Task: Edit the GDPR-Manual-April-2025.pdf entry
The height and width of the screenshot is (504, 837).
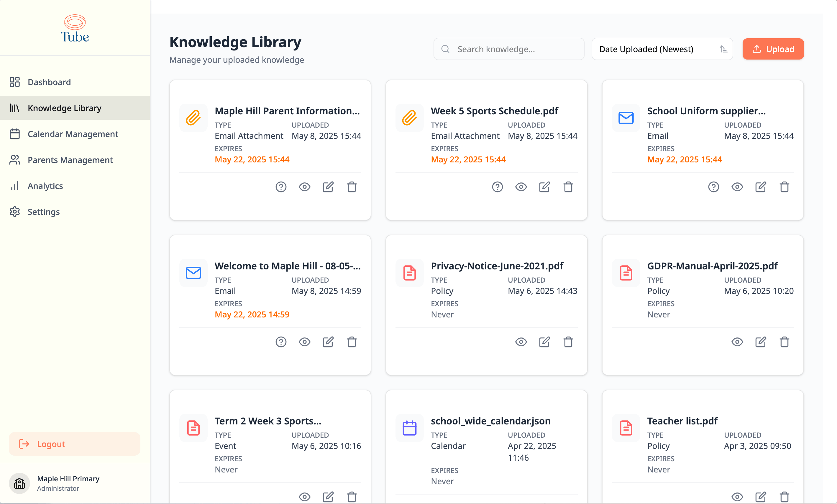Action: pos(761,342)
